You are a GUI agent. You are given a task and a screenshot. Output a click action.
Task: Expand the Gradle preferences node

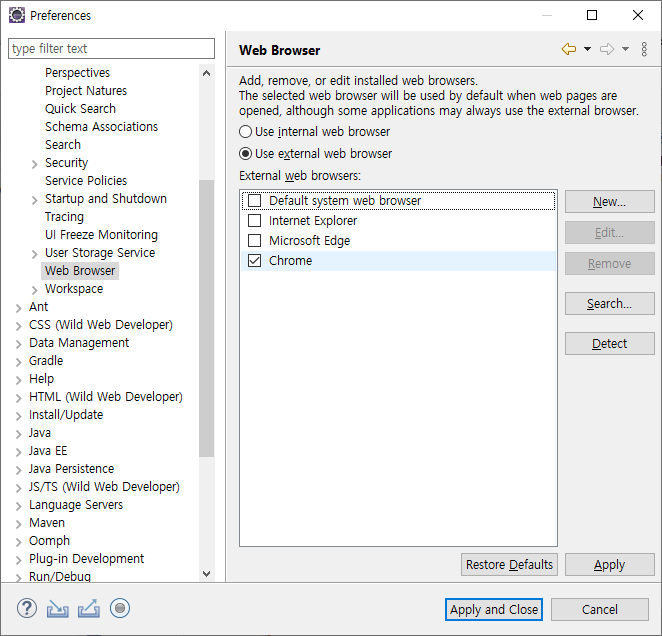(x=19, y=362)
